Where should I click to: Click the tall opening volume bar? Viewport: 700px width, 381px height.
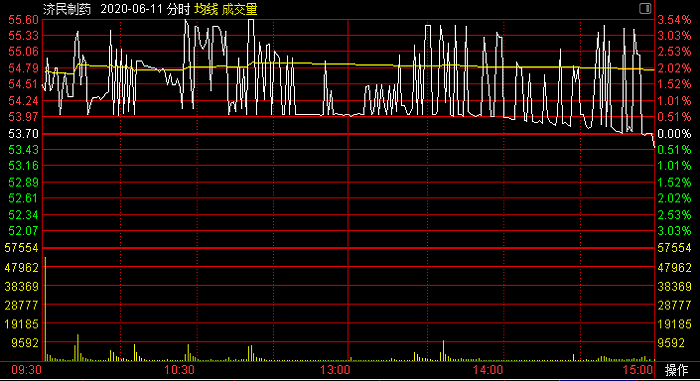(x=45, y=308)
